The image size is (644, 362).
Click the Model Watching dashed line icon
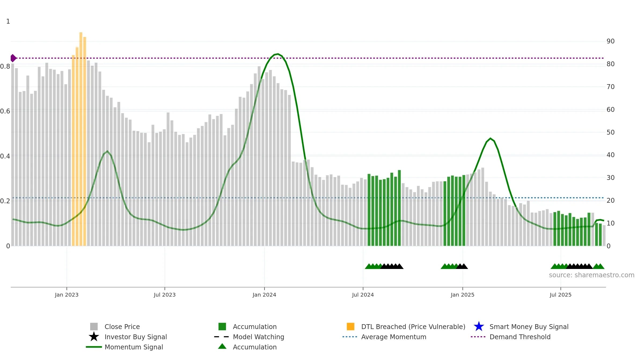point(222,337)
